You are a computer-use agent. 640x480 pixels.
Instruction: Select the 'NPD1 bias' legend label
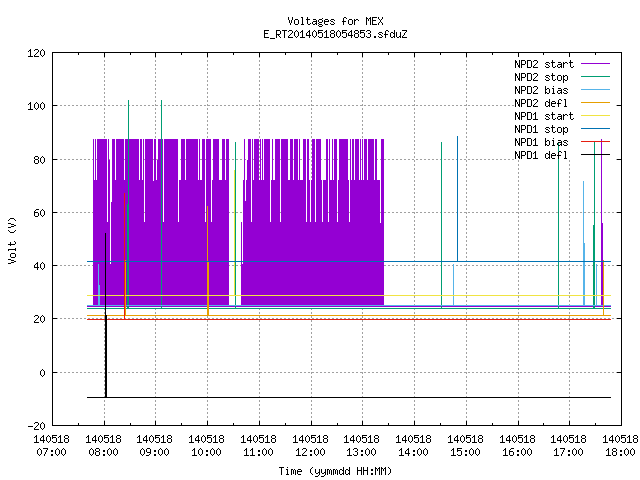point(541,142)
